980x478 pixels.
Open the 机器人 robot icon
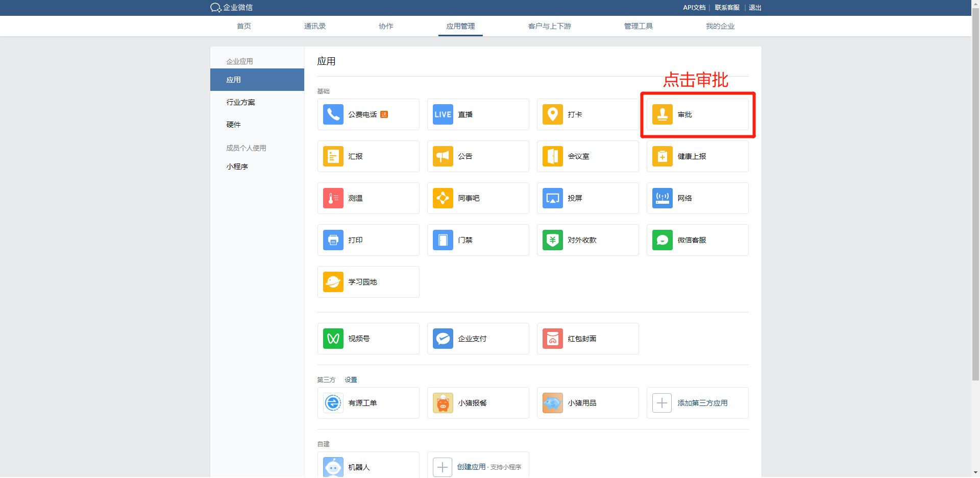pyautogui.click(x=333, y=467)
